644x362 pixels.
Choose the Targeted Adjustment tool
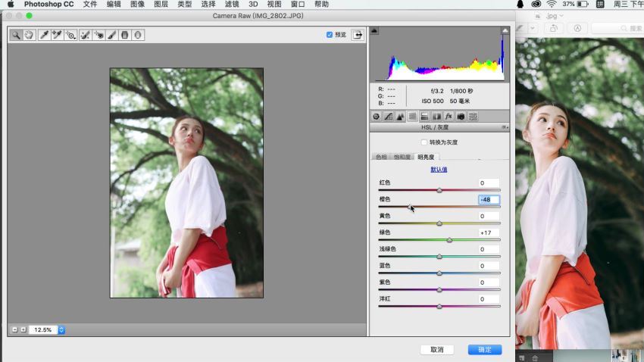point(70,35)
